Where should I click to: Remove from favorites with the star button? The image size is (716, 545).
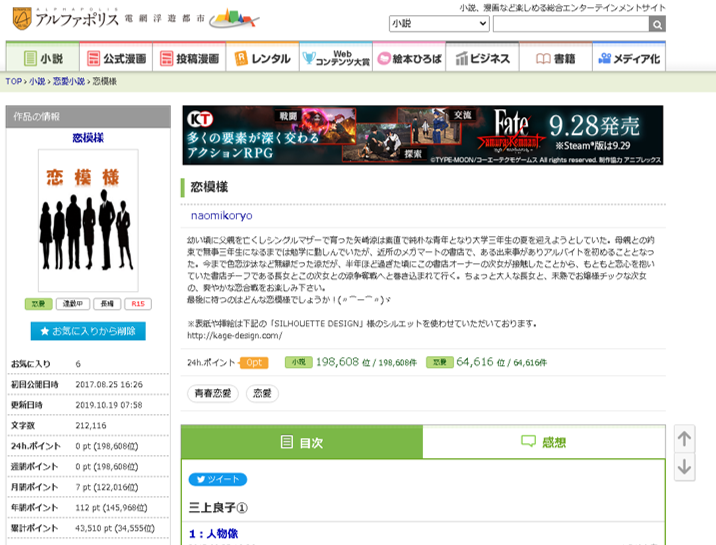pos(87,331)
